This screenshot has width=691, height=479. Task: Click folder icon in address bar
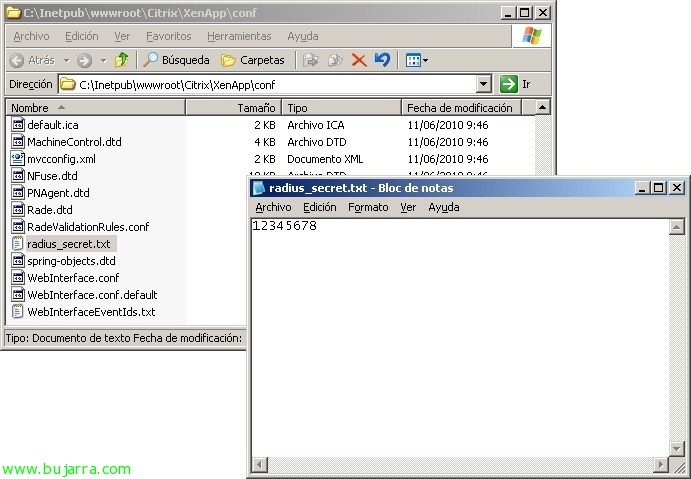[x=67, y=84]
